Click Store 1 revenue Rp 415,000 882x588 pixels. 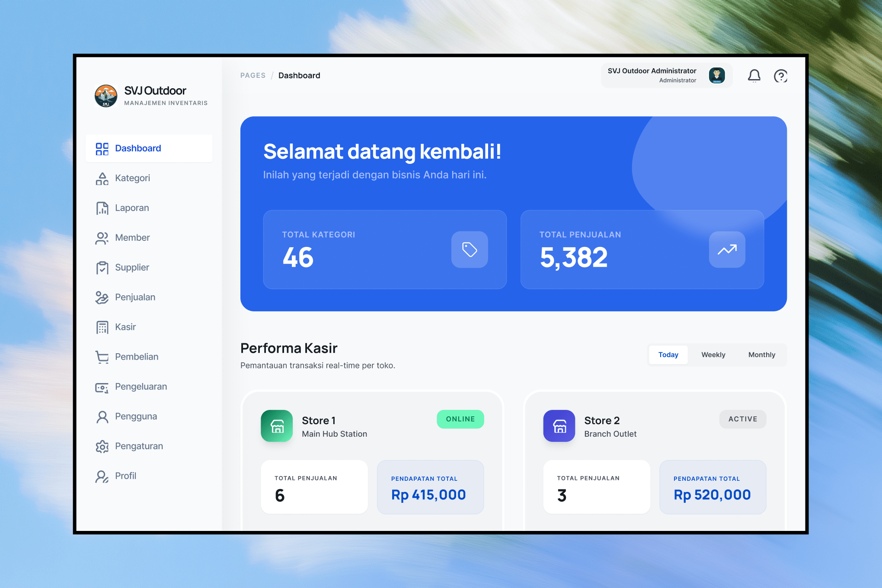tap(428, 495)
